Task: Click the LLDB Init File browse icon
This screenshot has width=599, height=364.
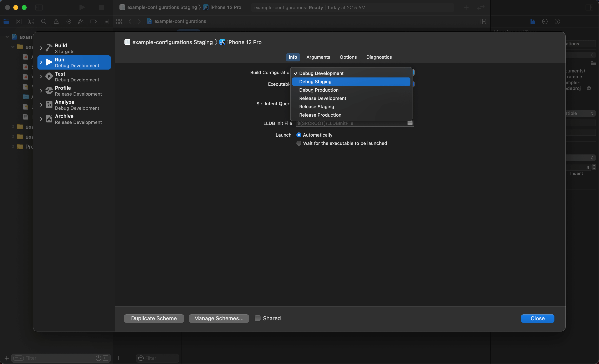Action: point(410,123)
